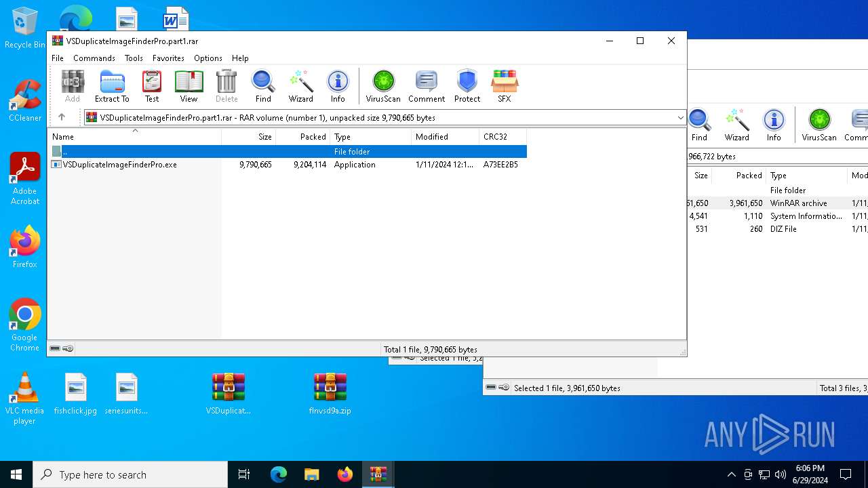
Task: Click the Delete trash icon
Action: (226, 86)
